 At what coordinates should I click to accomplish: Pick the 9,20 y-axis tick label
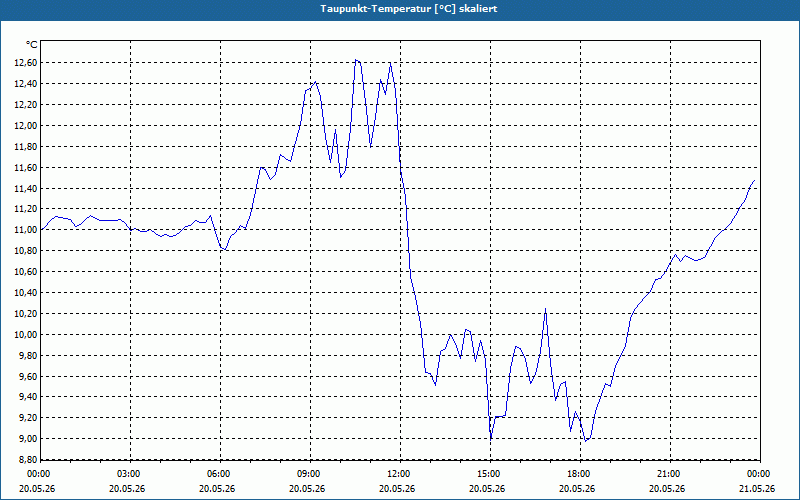coord(29,417)
